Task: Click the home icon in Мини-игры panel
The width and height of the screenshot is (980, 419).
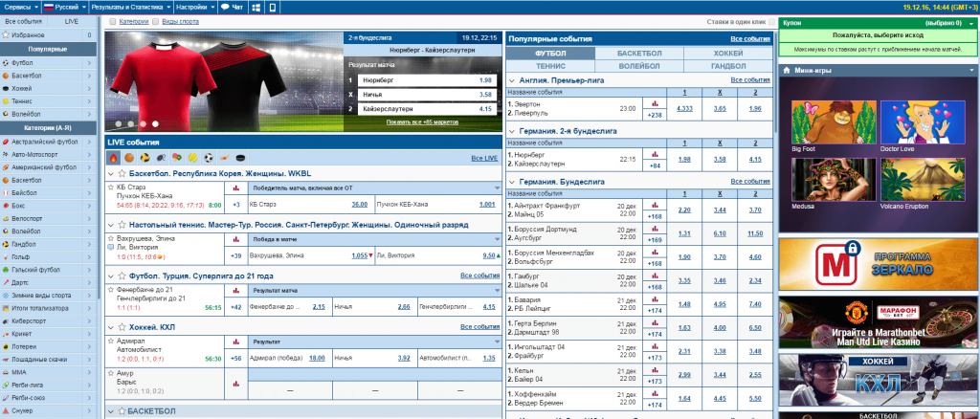Action: pos(787,71)
